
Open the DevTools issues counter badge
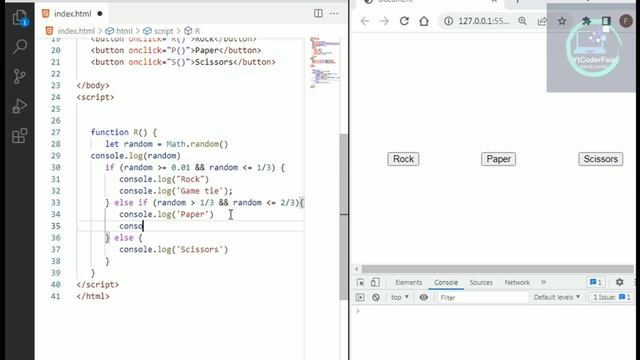click(596, 282)
